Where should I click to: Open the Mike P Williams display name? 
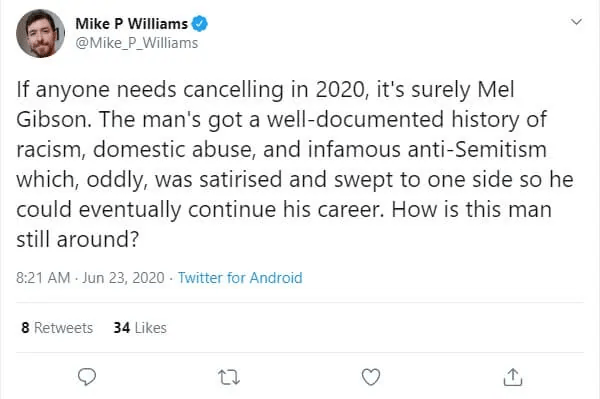(x=131, y=24)
